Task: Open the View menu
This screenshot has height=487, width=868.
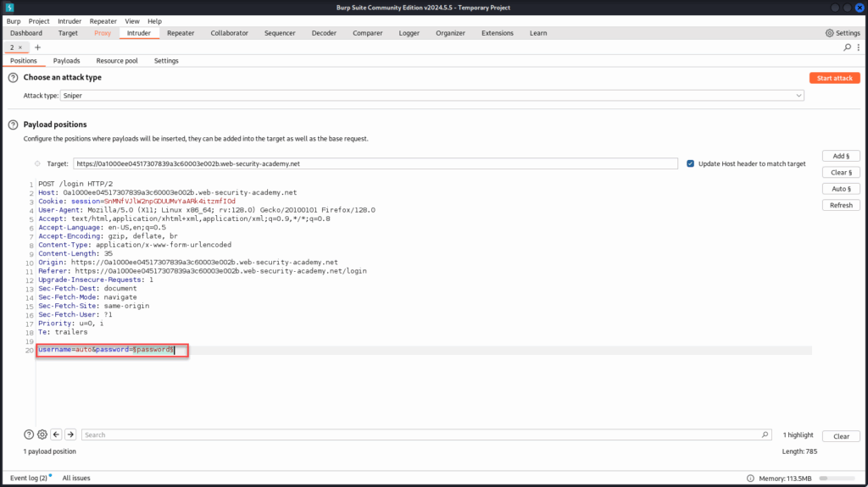Action: click(x=131, y=21)
